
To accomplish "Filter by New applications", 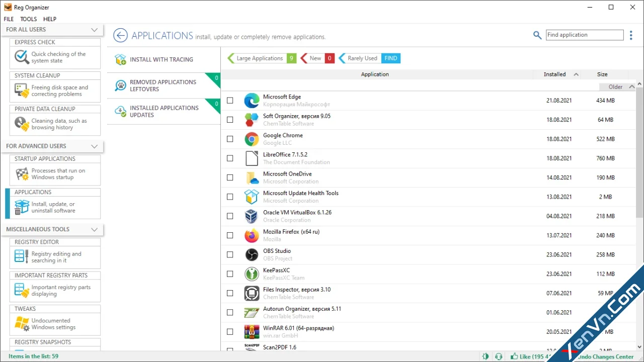I will (317, 58).
